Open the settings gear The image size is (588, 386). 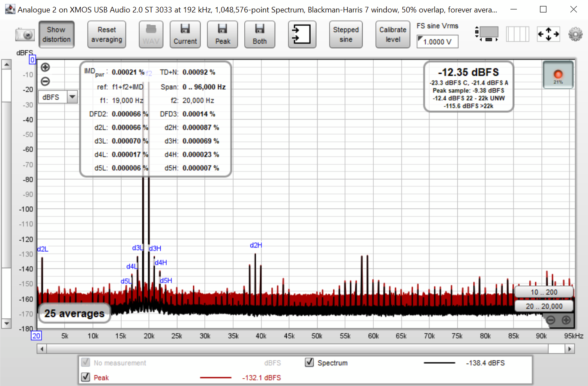click(575, 34)
